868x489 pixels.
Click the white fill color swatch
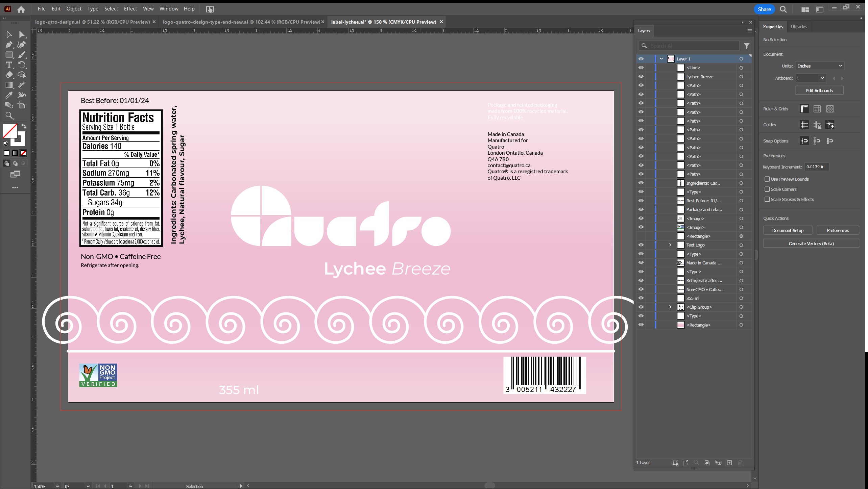(x=6, y=153)
